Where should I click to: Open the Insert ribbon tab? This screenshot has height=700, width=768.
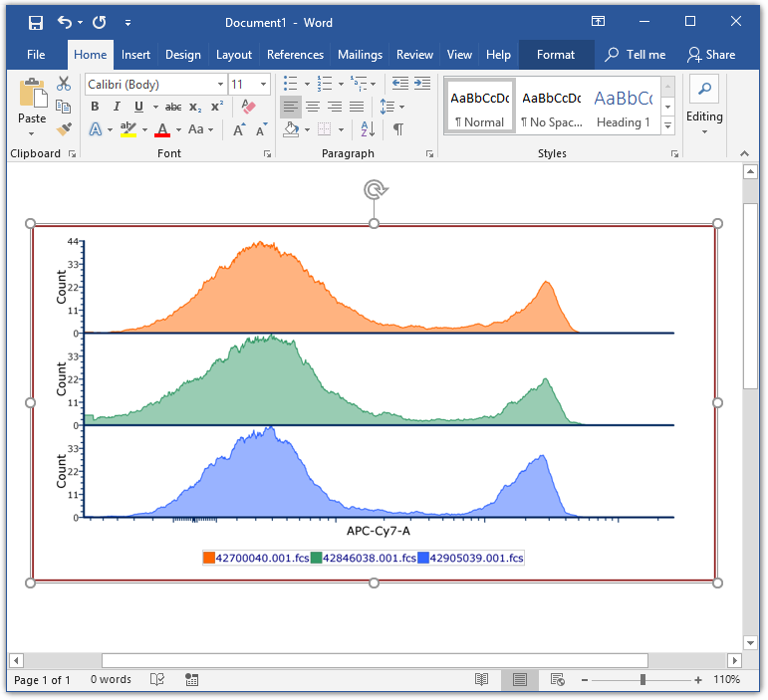click(135, 55)
